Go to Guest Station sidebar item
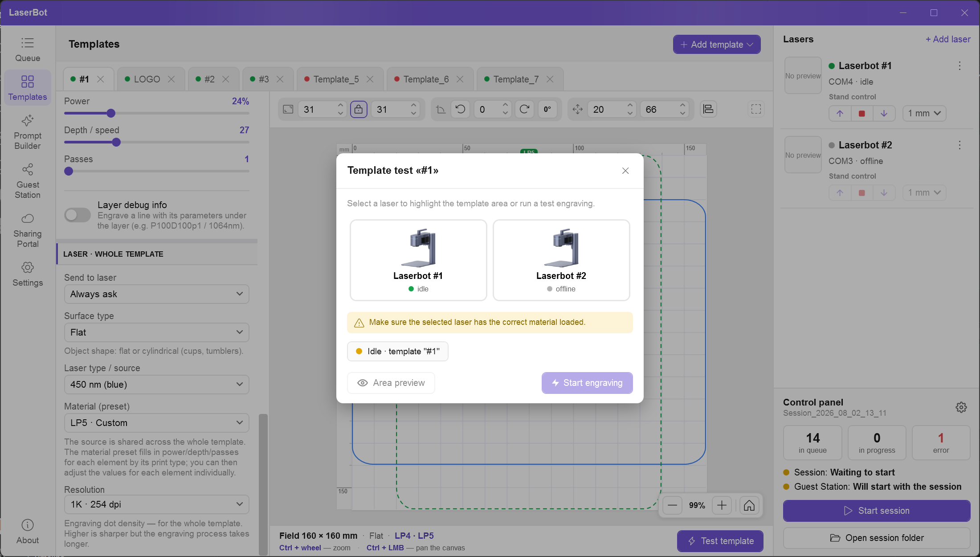 coord(28,181)
